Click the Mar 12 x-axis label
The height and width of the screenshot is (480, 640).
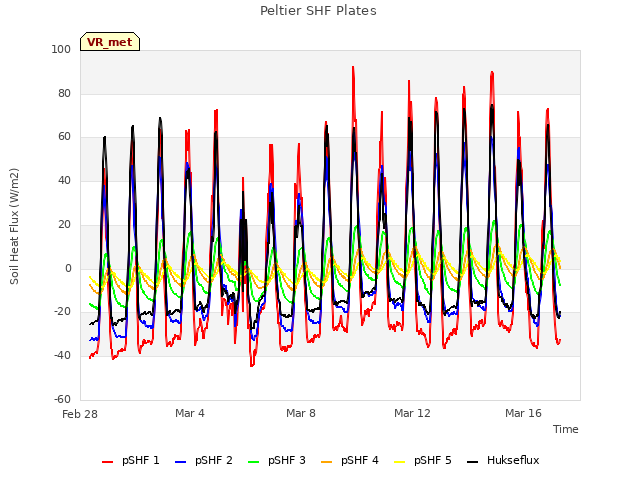[x=412, y=413]
